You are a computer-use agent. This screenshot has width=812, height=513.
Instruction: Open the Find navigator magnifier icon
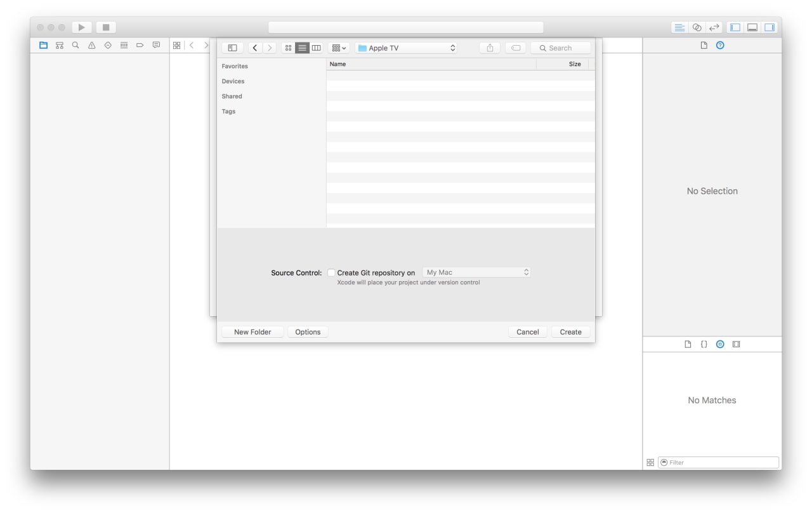pyautogui.click(x=75, y=45)
